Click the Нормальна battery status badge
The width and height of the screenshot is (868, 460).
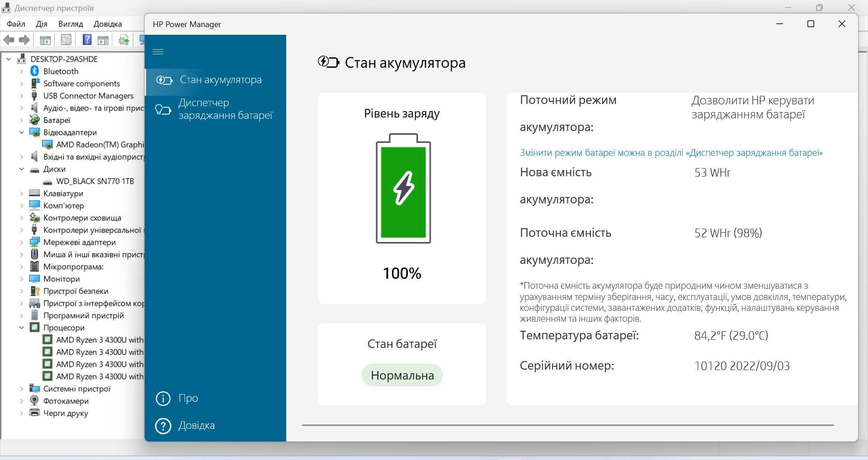coord(402,376)
